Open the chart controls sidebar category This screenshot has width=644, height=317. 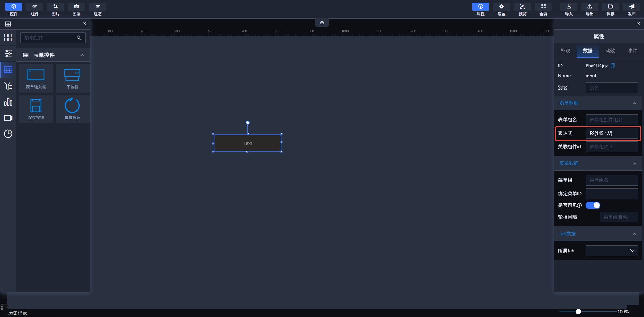coord(8,102)
